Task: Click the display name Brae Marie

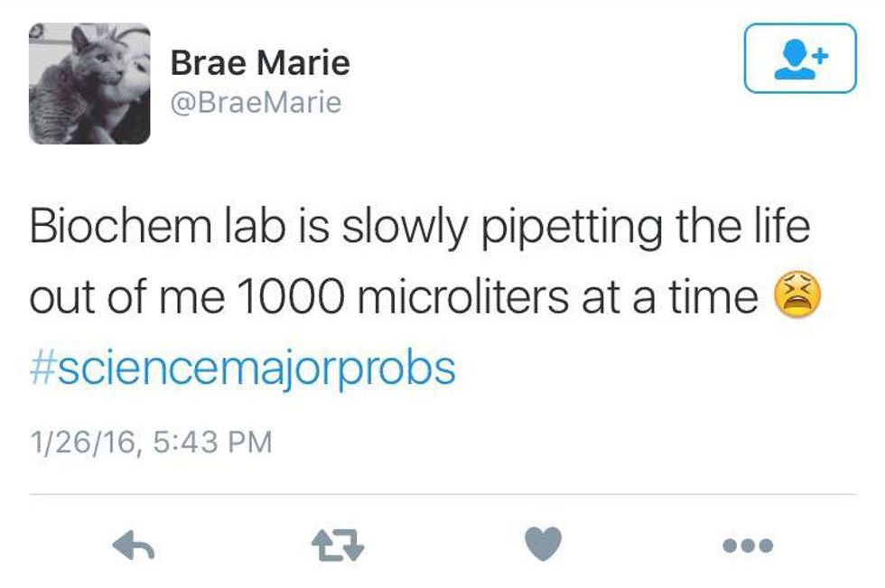Action: click(x=260, y=63)
